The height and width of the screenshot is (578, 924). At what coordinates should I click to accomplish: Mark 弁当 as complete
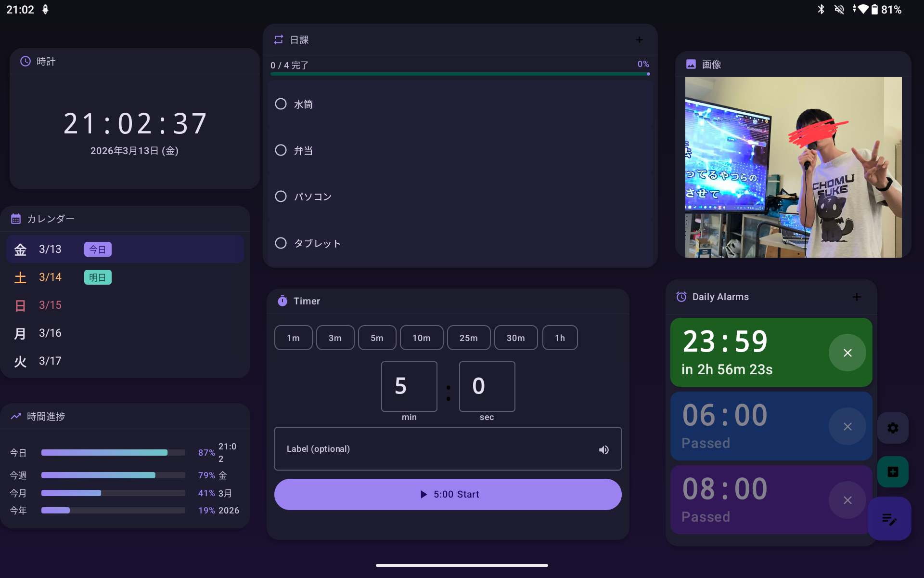tap(281, 150)
